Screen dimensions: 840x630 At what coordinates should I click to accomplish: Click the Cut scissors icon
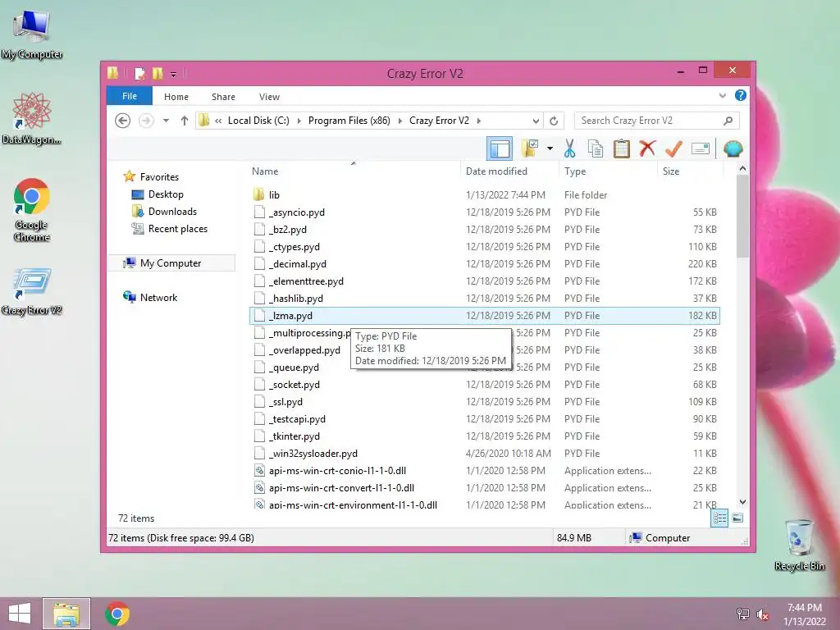coord(569,148)
